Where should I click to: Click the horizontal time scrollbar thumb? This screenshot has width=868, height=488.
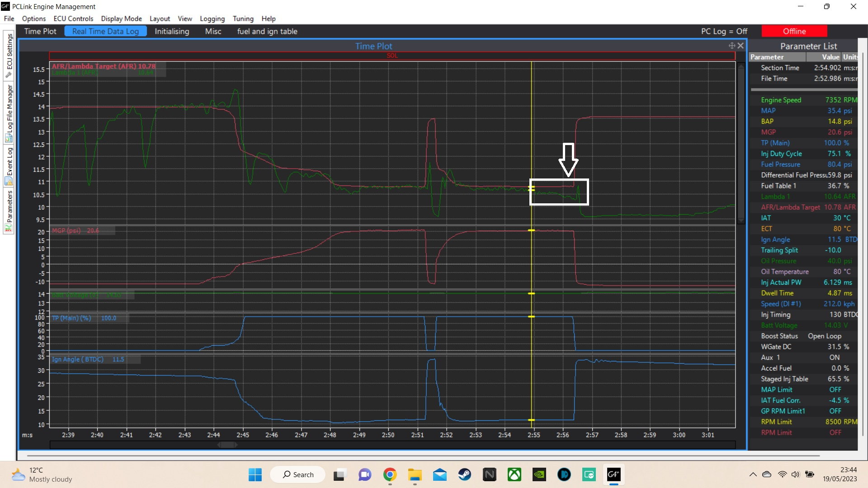[227, 445]
